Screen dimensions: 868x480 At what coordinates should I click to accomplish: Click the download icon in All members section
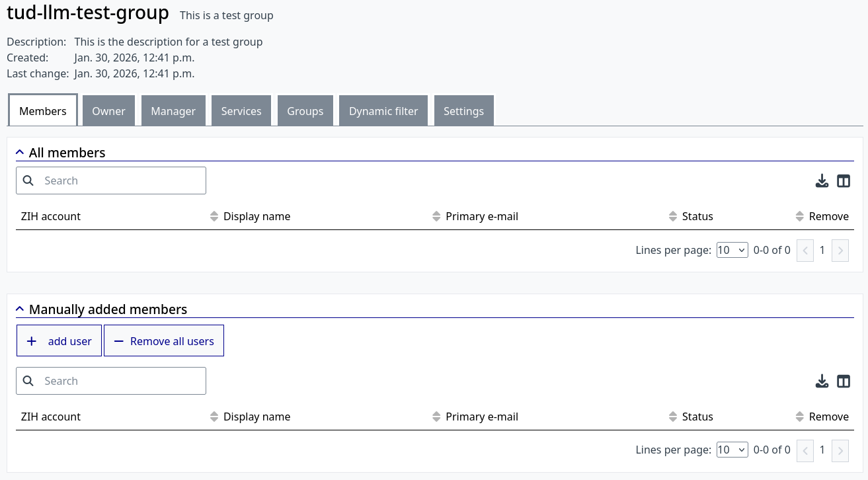click(x=822, y=180)
